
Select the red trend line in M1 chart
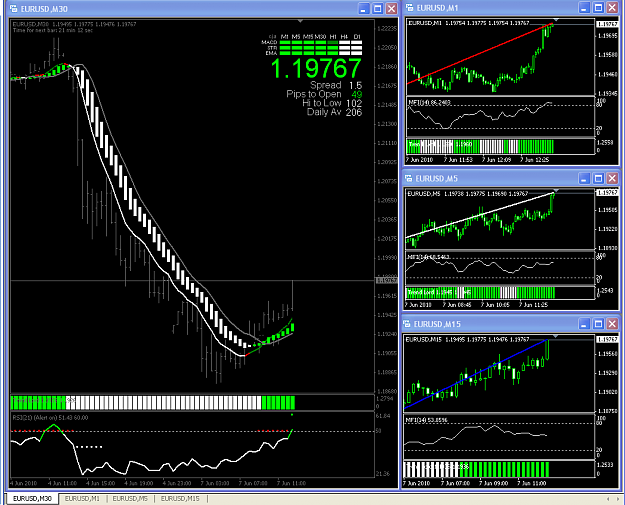tap(480, 54)
